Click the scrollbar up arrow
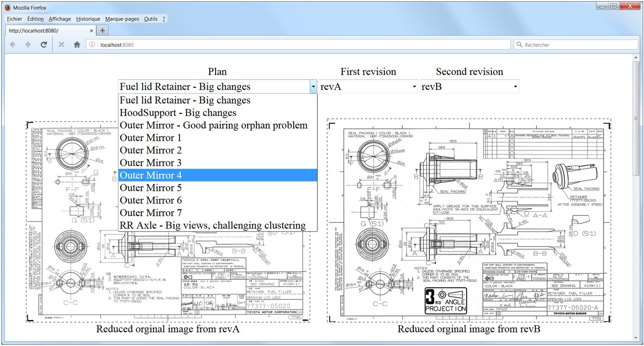The width and height of the screenshot is (644, 346). (x=635, y=58)
